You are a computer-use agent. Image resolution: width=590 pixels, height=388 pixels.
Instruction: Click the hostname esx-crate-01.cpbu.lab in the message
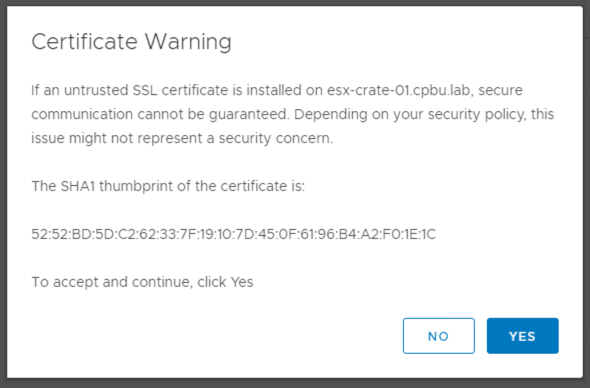pyautogui.click(x=398, y=90)
